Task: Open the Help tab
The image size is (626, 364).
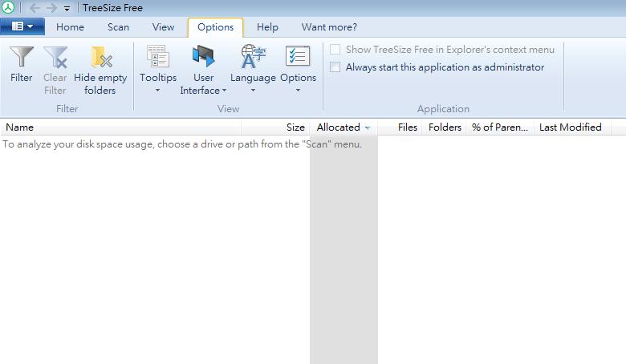Action: pyautogui.click(x=267, y=27)
